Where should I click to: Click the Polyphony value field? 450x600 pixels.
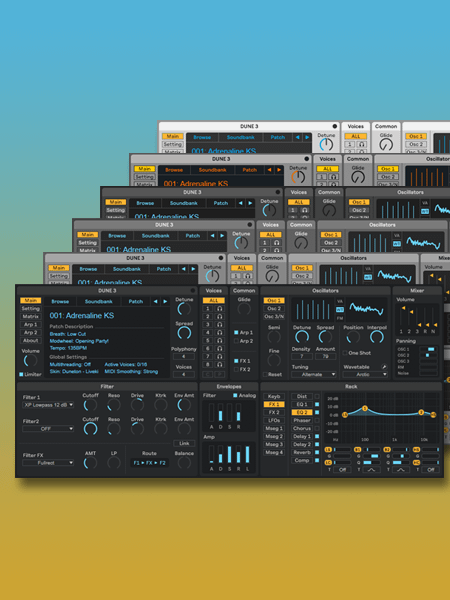tap(184, 356)
